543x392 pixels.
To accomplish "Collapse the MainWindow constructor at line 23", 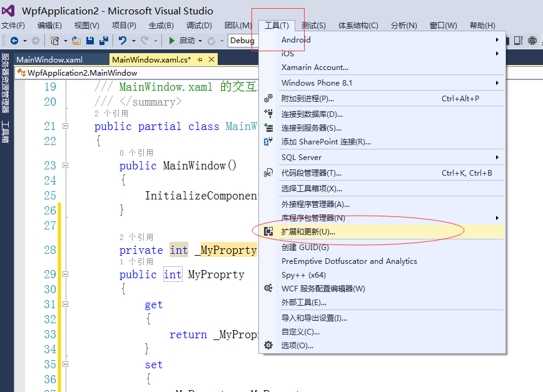I will pos(65,166).
